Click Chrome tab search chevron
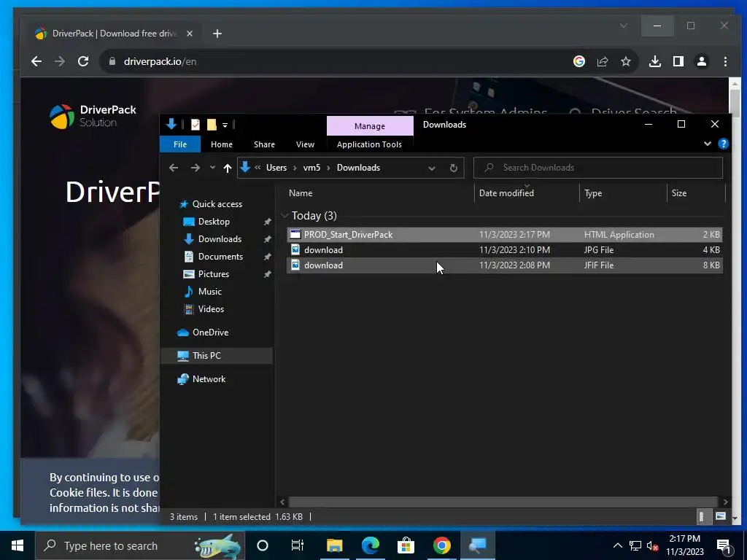 pos(623,26)
